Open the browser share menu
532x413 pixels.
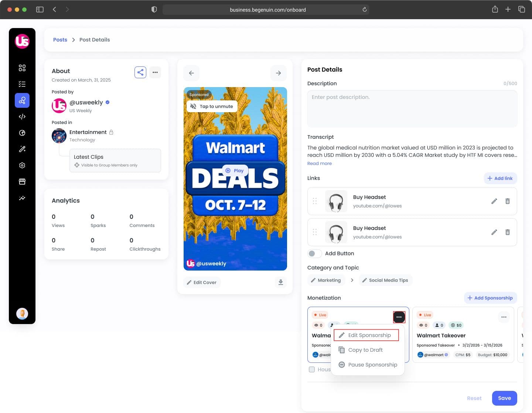(495, 9)
